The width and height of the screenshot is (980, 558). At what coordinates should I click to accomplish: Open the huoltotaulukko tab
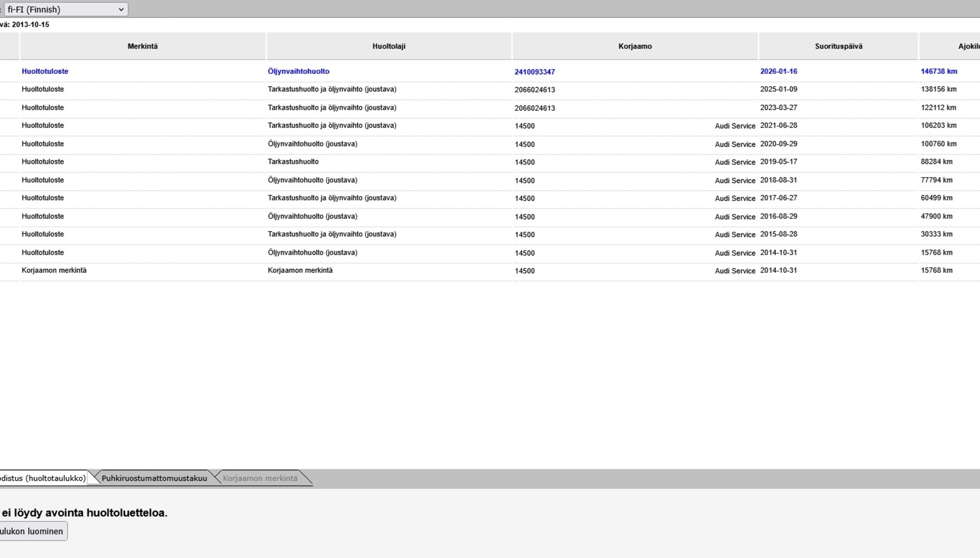[42, 478]
